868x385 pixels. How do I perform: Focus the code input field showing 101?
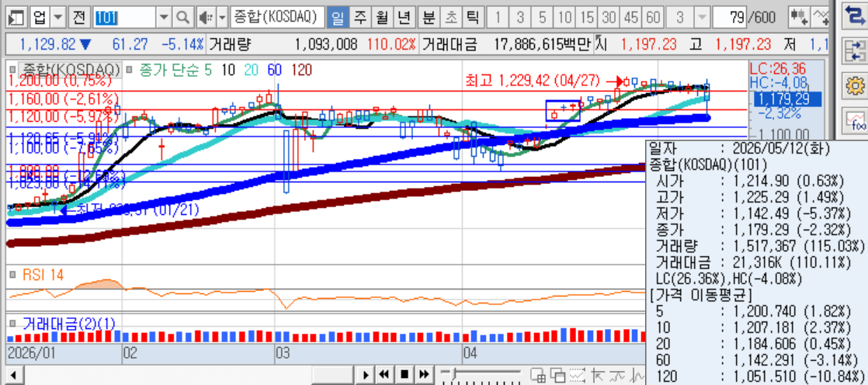click(x=124, y=18)
